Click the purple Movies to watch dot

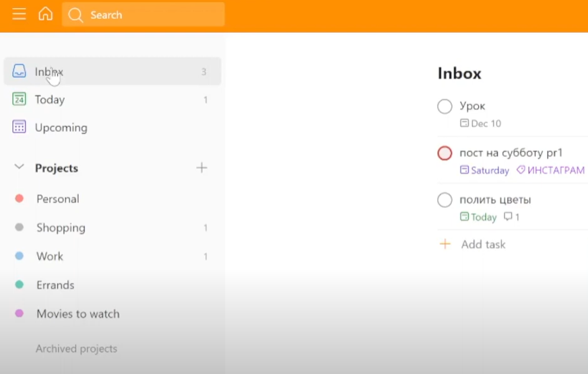pos(19,313)
